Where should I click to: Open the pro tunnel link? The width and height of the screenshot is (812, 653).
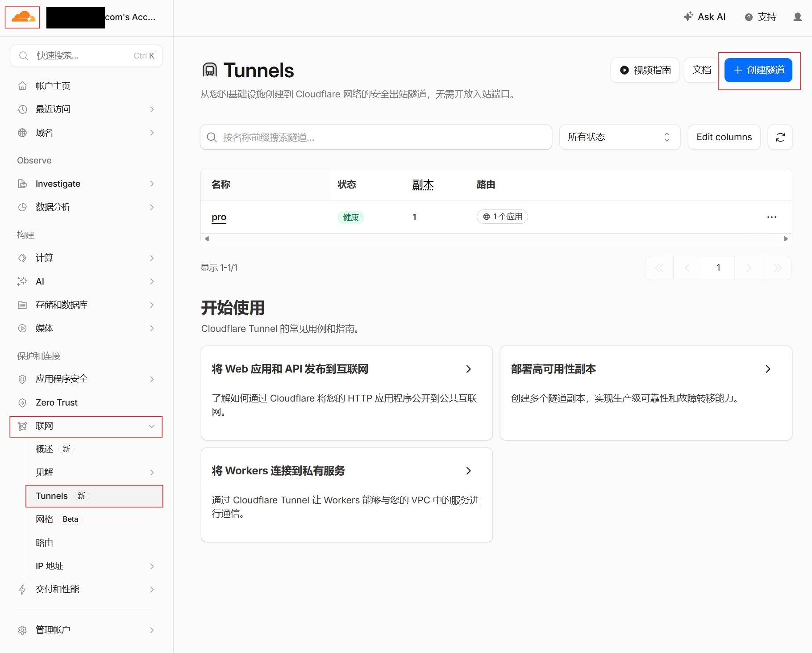(x=219, y=217)
